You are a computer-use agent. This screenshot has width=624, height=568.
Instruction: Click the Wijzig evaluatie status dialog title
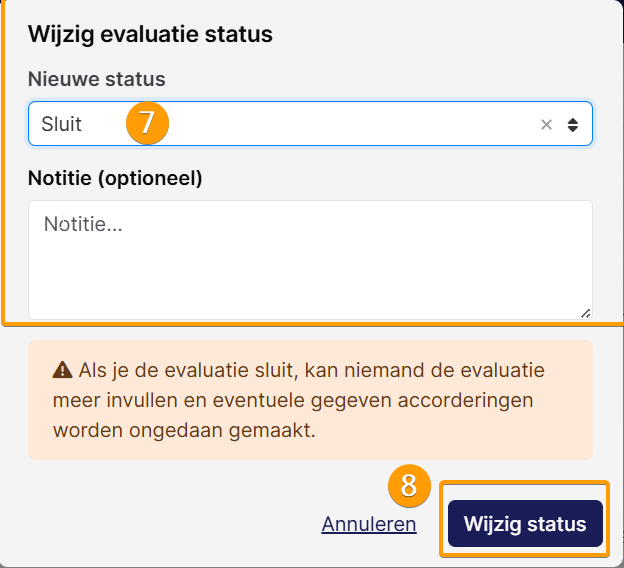tap(150, 34)
